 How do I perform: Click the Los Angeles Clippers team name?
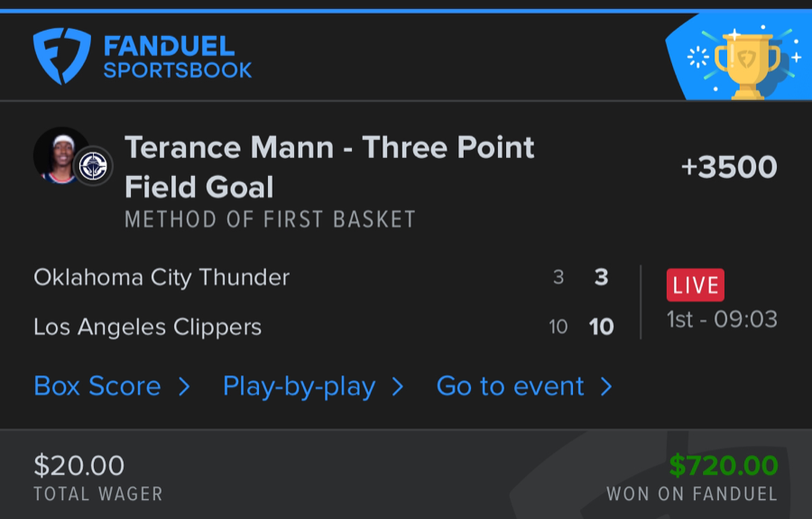pyautogui.click(x=147, y=327)
